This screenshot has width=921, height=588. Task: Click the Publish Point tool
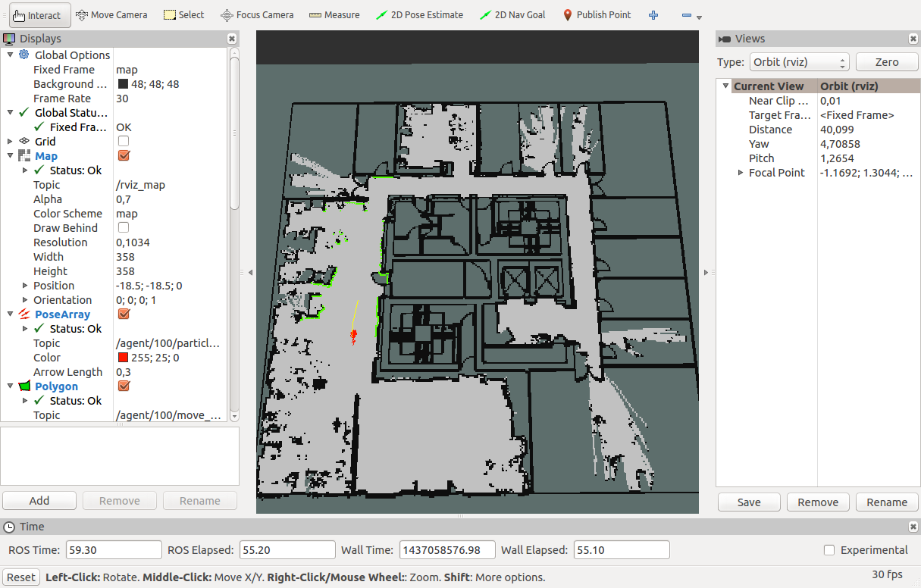click(x=597, y=15)
